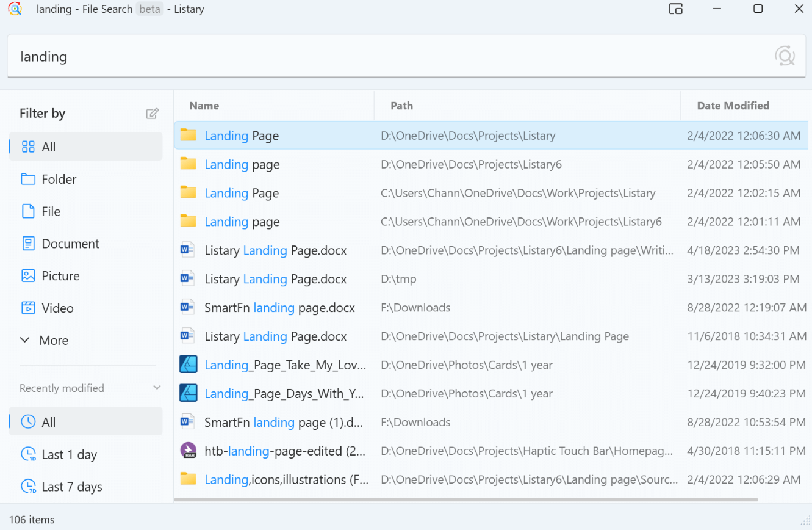Click the File filter icon
Screen dimensions: 812x530
(x=28, y=211)
